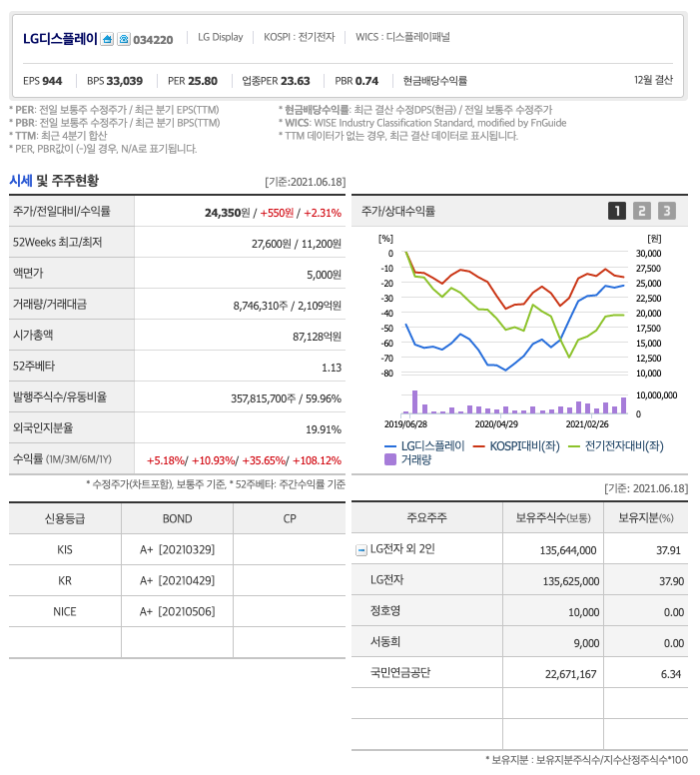Select PBR value 0.74

click(366, 81)
